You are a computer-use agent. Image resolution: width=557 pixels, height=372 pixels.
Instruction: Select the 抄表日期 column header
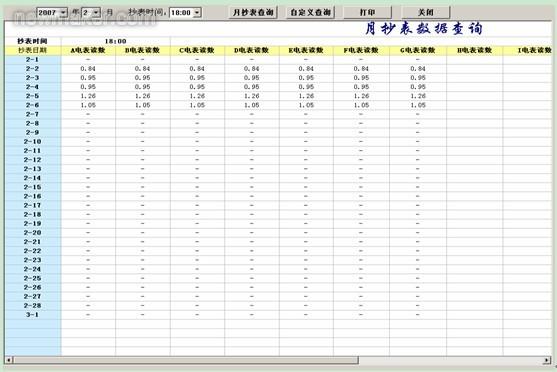coord(33,50)
